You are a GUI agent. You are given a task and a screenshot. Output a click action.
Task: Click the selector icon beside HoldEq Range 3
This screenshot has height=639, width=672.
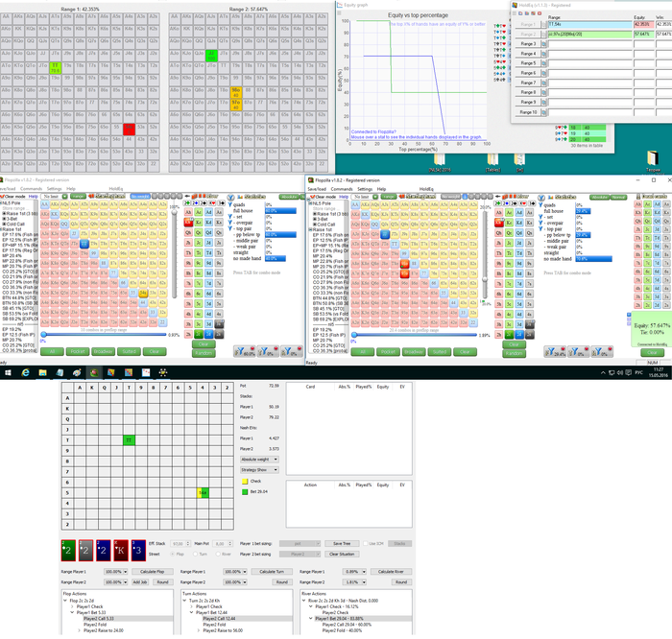[x=544, y=44]
